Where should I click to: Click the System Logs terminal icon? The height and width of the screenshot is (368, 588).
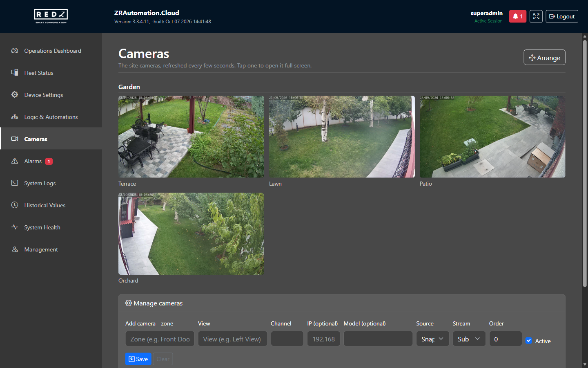[x=15, y=183]
